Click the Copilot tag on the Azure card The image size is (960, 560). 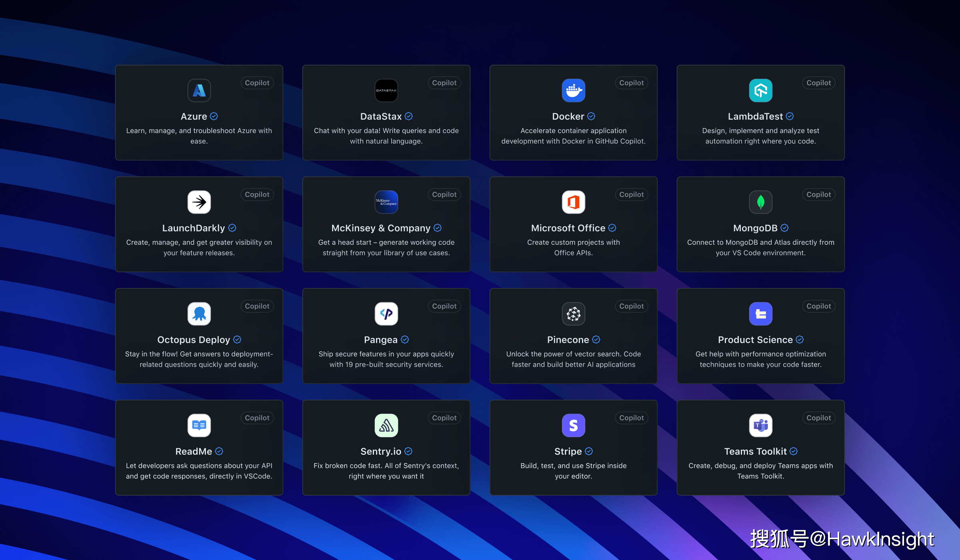coord(257,83)
